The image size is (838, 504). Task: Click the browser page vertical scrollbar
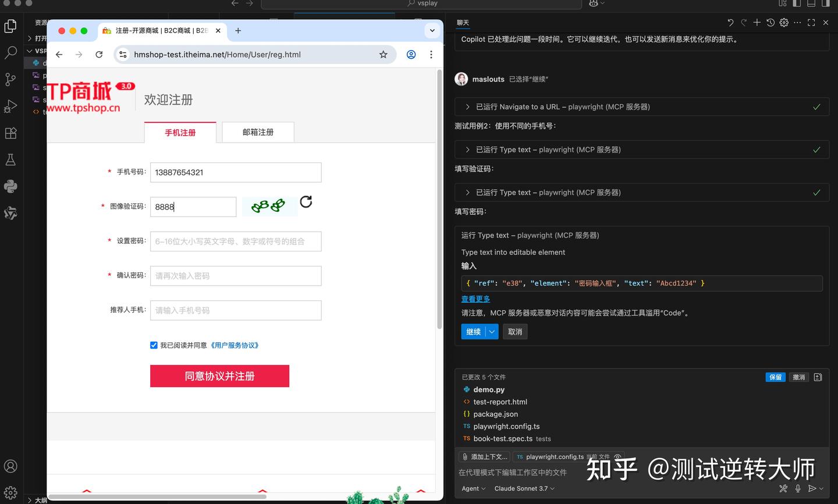click(439, 198)
